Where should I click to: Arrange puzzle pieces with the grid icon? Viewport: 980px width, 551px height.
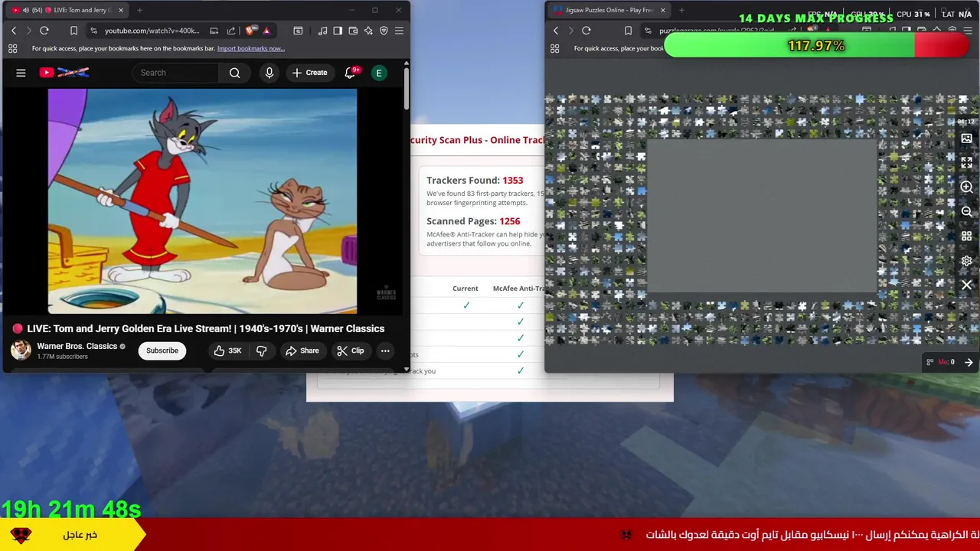967,236
